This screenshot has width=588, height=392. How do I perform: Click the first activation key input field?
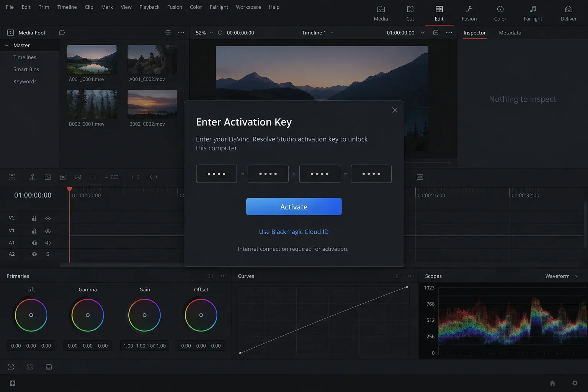pos(216,174)
